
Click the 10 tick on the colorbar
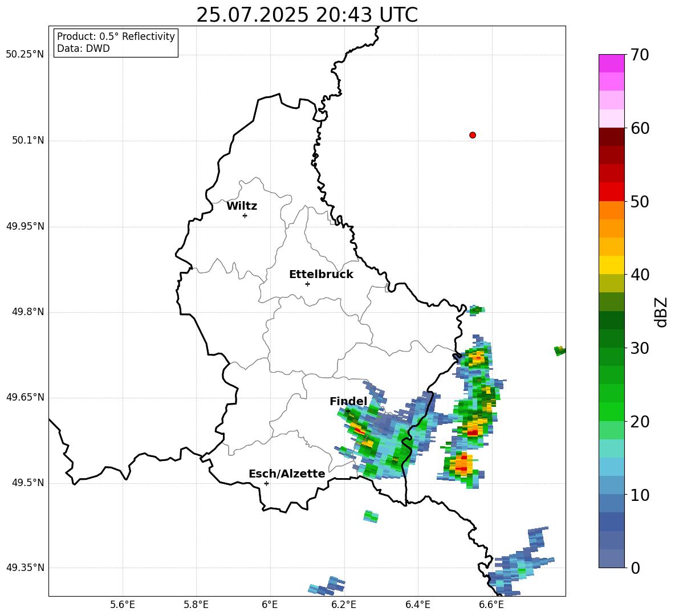coord(640,495)
